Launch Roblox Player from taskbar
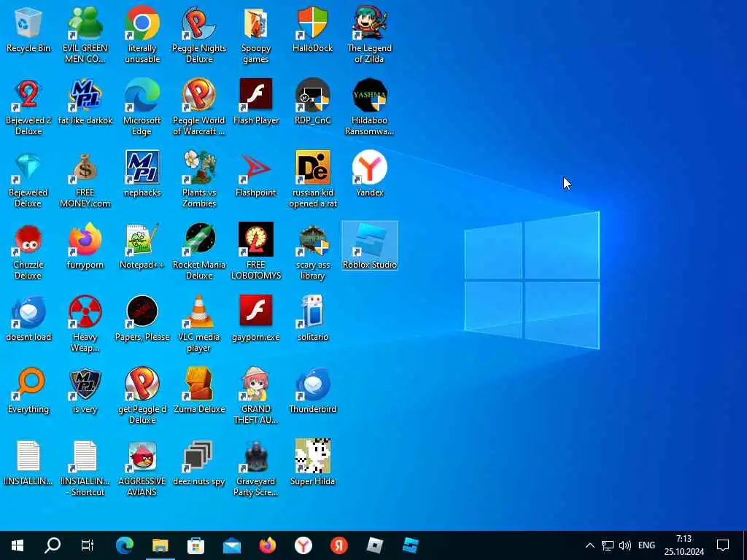 (374, 545)
